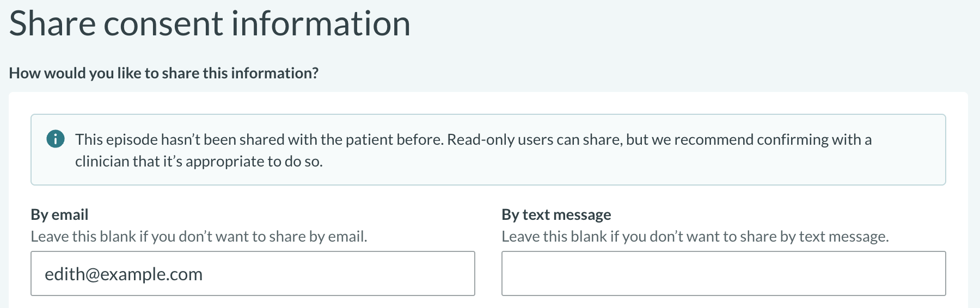
Task: Click the 'By text message' field label
Action: coord(556,214)
